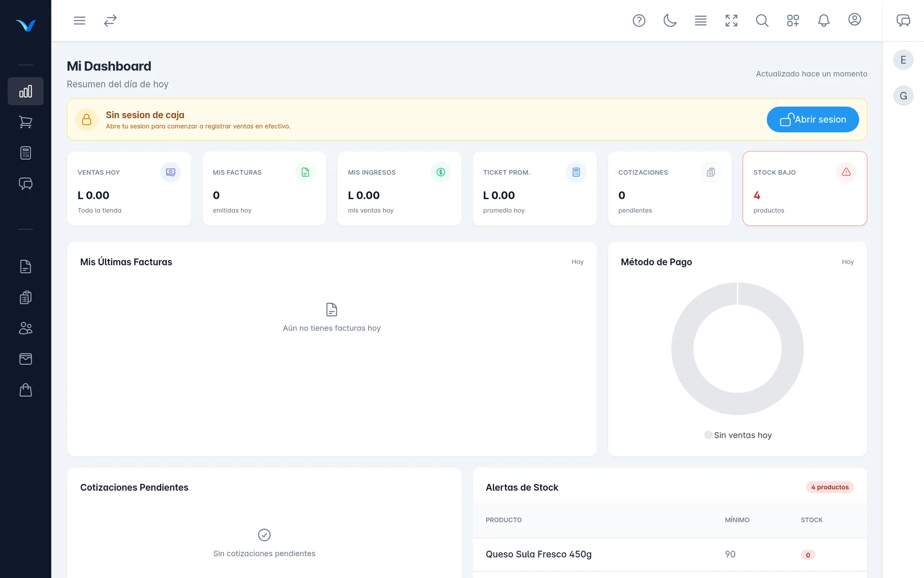Click the Mis Facturas card
This screenshot has height=578, width=924.
pyautogui.click(x=264, y=189)
